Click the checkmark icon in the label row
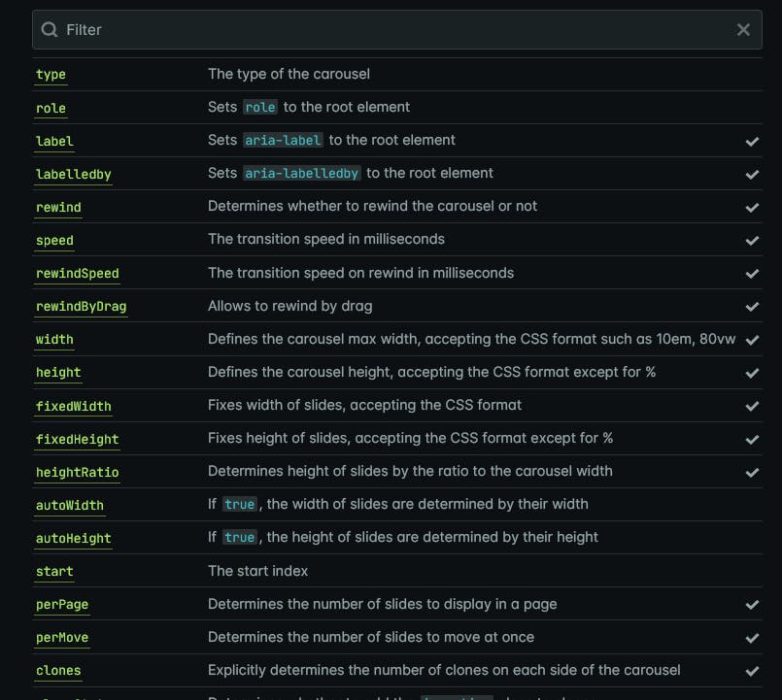This screenshot has width=782, height=700. 752,142
